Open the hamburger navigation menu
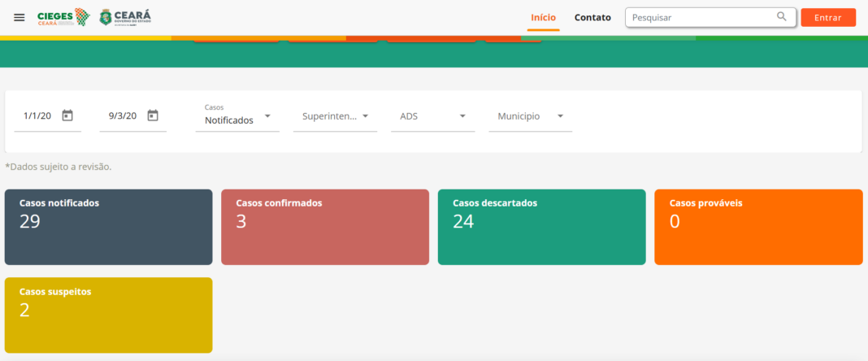This screenshot has width=868, height=361. coord(20,17)
